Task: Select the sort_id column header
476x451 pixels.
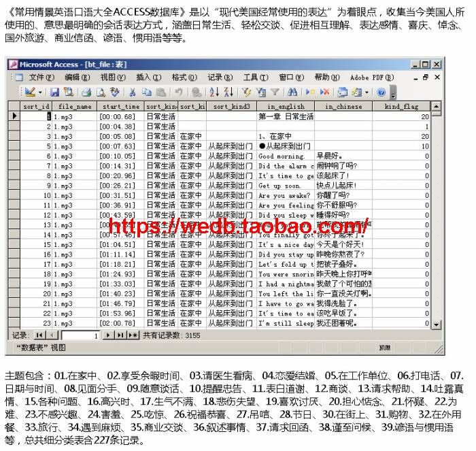Action: coord(36,106)
